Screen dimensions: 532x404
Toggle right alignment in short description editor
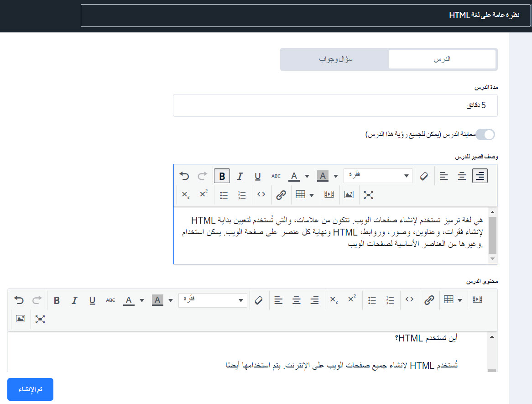(x=480, y=176)
